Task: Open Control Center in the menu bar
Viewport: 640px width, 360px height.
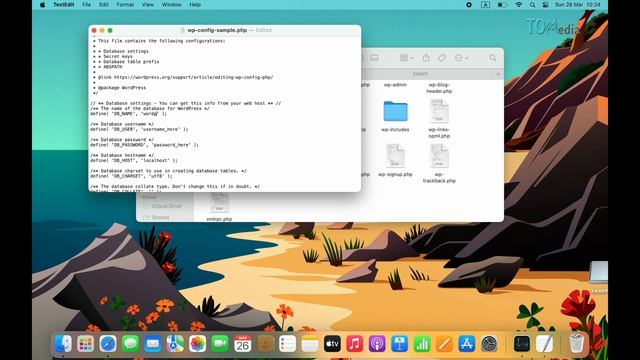Action: (x=545, y=4)
